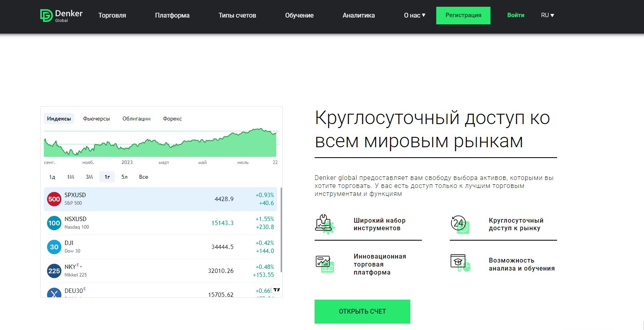644x330 pixels.
Task: Expand the О нас dropdown
Action: click(x=415, y=15)
